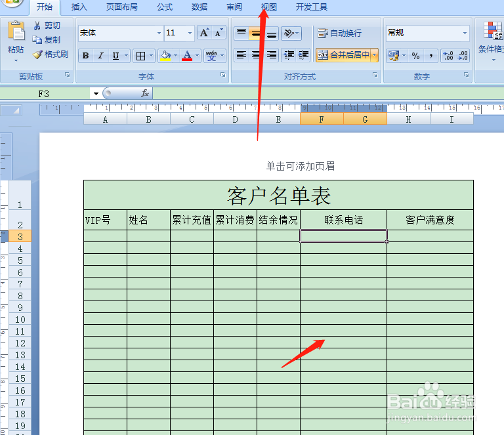
Task: Switch to the 审阅 tab
Action: (x=234, y=7)
